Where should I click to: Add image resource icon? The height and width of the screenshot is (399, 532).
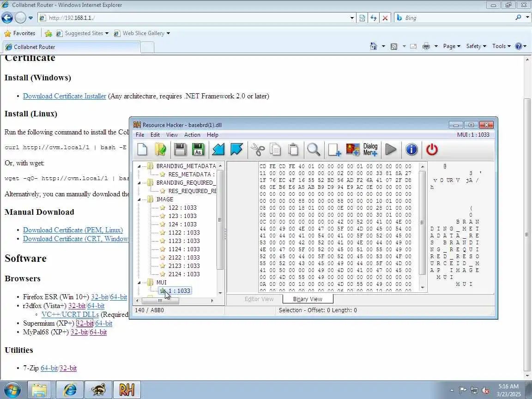pos(352,149)
